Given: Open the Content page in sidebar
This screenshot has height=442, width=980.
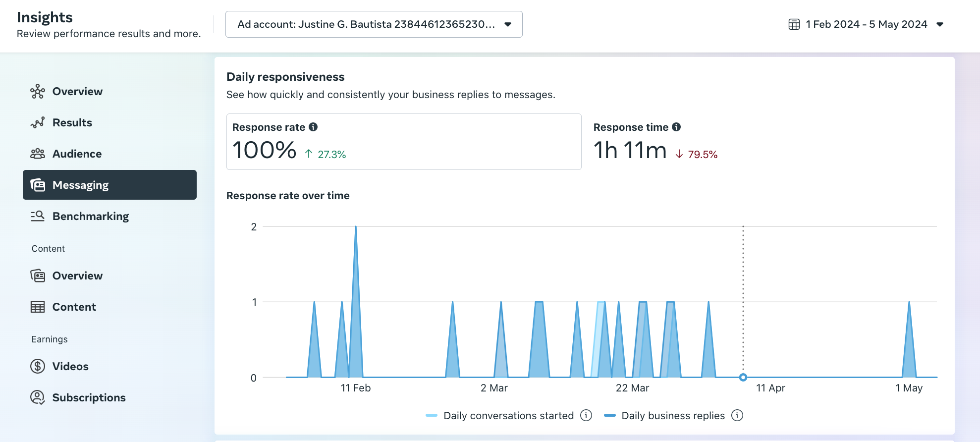Looking at the screenshot, I should point(74,307).
